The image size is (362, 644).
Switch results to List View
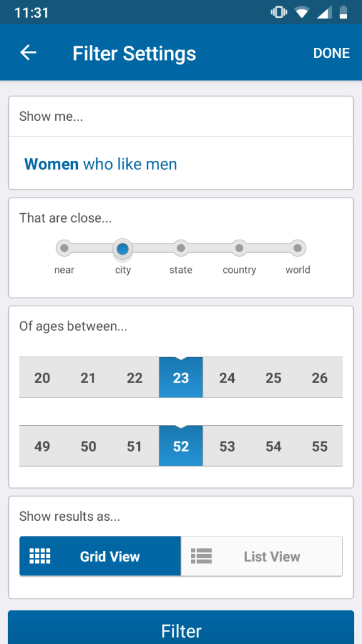[x=261, y=556]
